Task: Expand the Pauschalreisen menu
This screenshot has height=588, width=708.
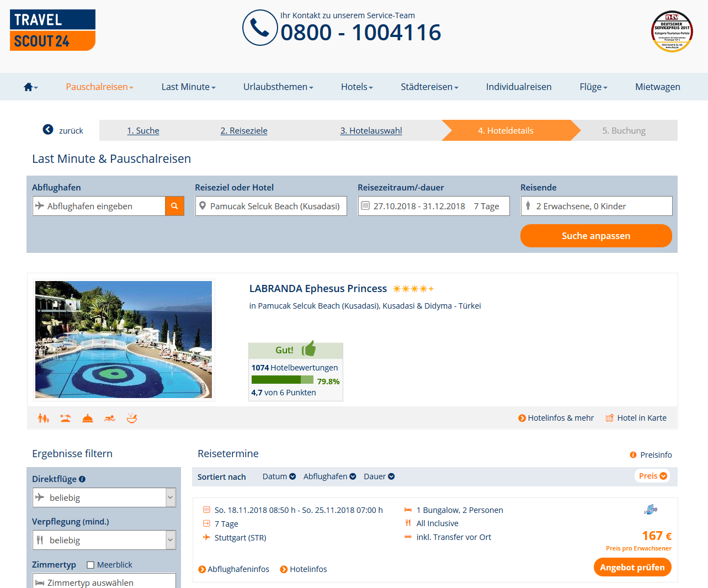Action: (99, 87)
